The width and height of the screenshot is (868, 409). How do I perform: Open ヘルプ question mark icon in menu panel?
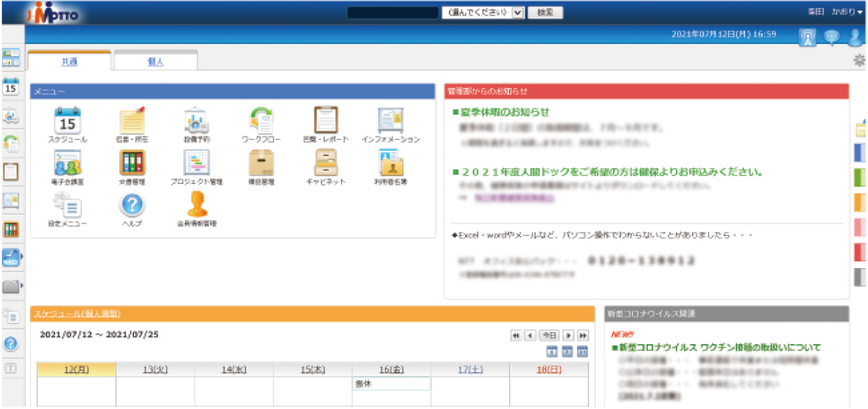coord(131,205)
